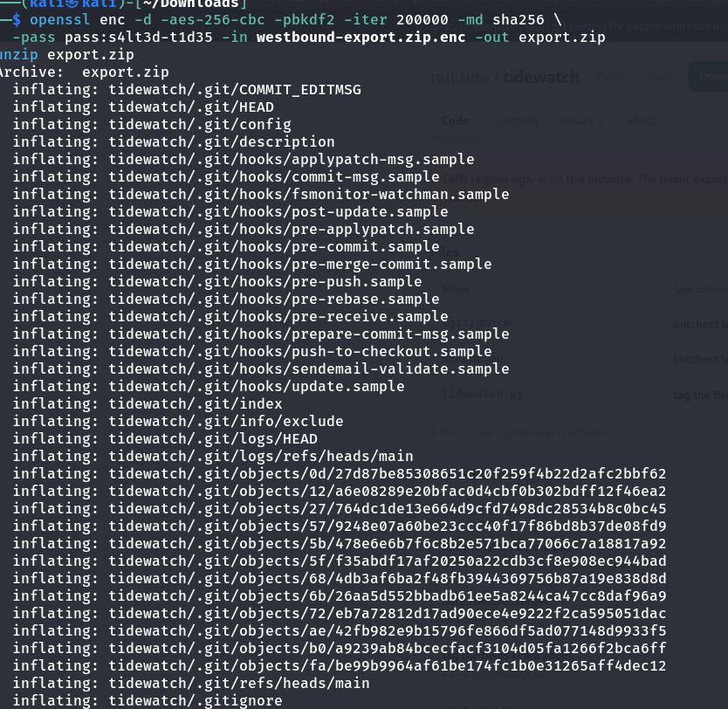Click the 'pre-commit.sample' hook line
Viewport: 728px width, 709px height.
point(226,246)
